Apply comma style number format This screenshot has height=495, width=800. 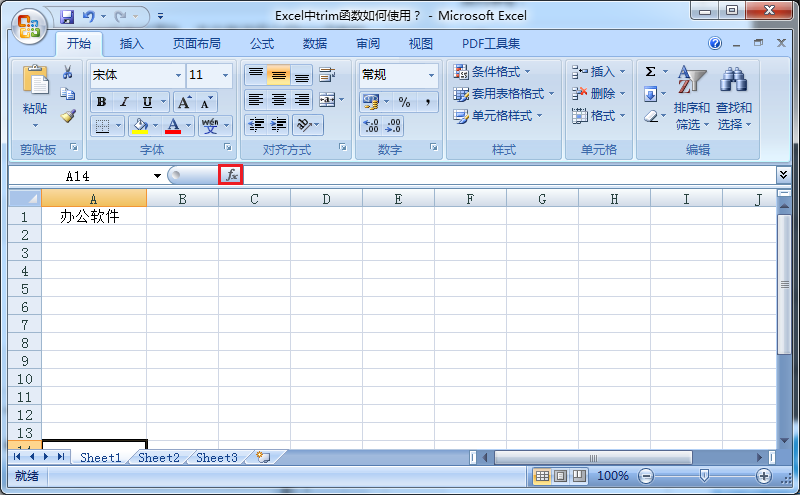coord(428,102)
